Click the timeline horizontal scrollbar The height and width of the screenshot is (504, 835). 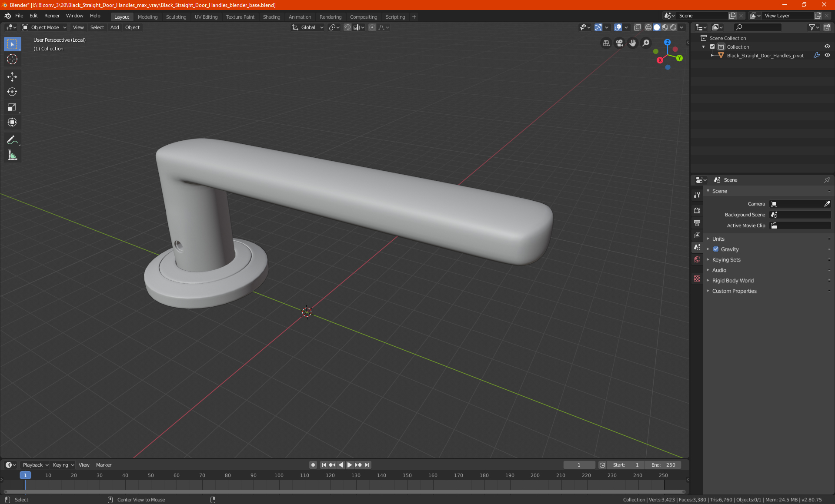pyautogui.click(x=344, y=492)
